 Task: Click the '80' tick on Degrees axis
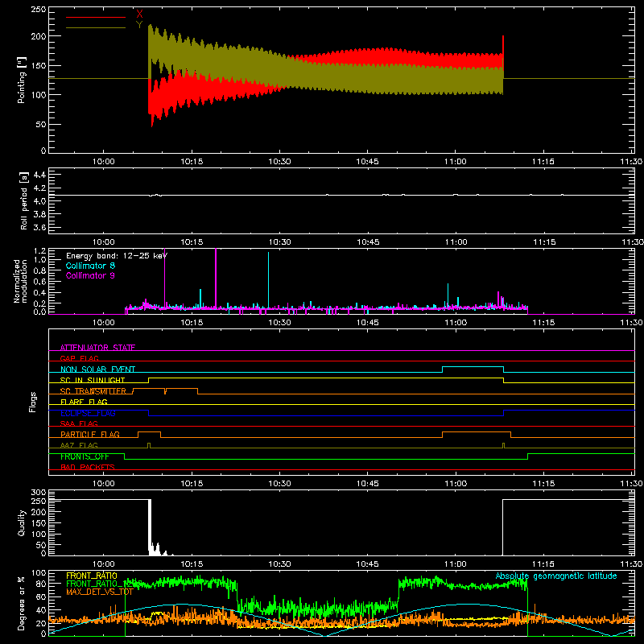(x=41, y=584)
